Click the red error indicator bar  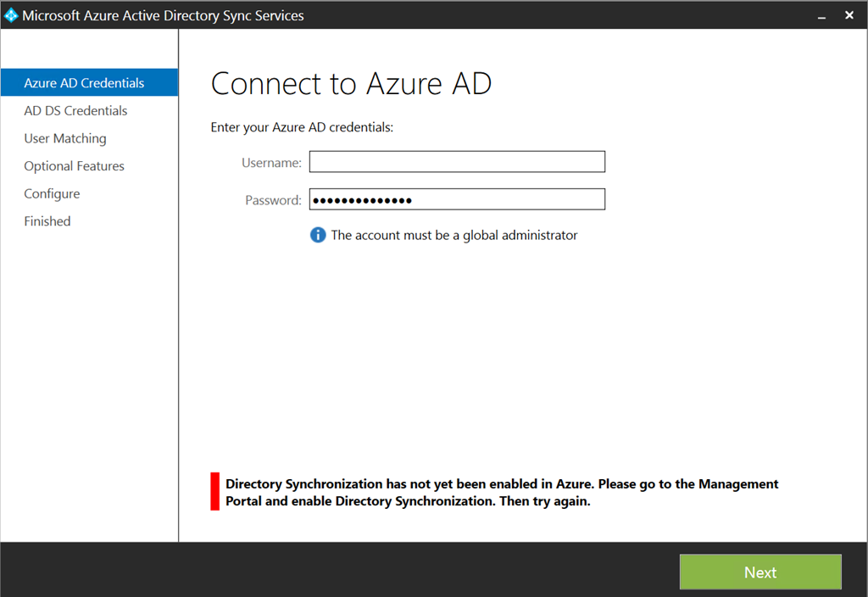pos(215,492)
